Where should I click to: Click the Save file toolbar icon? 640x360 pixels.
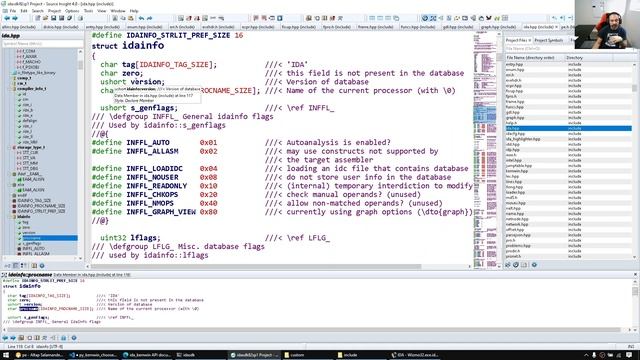[x=53, y=18]
